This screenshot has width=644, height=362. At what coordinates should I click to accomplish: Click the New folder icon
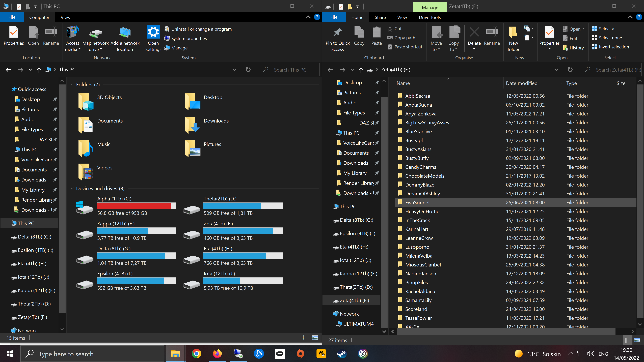coord(513,32)
